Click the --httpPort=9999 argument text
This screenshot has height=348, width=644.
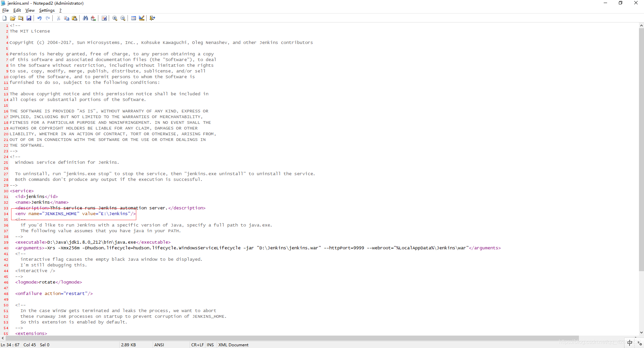point(344,248)
